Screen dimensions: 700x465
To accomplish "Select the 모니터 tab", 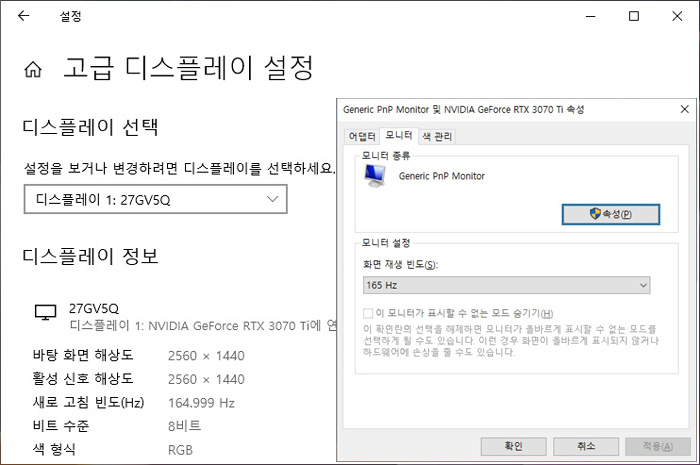I will 399,136.
